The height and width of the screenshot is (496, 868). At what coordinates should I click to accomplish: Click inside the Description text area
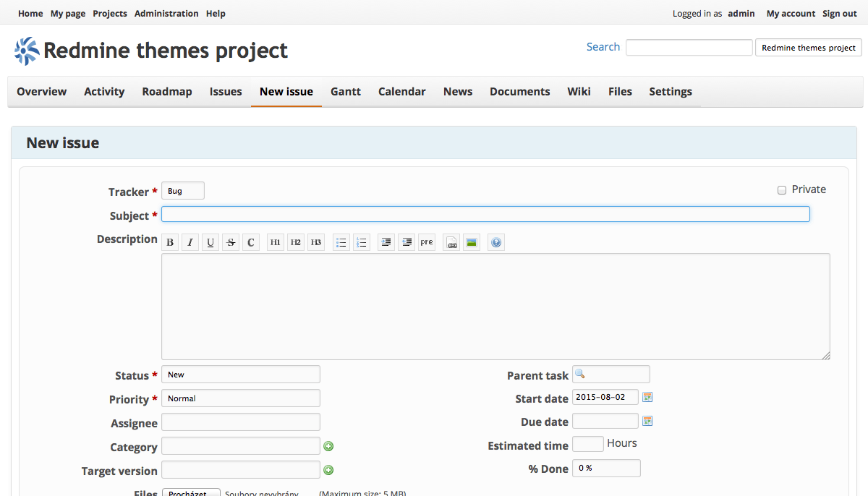click(x=495, y=307)
